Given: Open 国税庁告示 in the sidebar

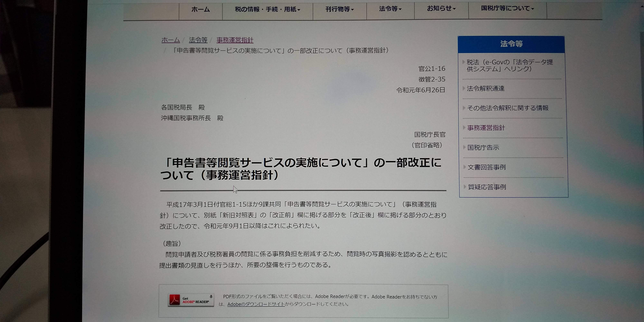Looking at the screenshot, I should click(483, 147).
